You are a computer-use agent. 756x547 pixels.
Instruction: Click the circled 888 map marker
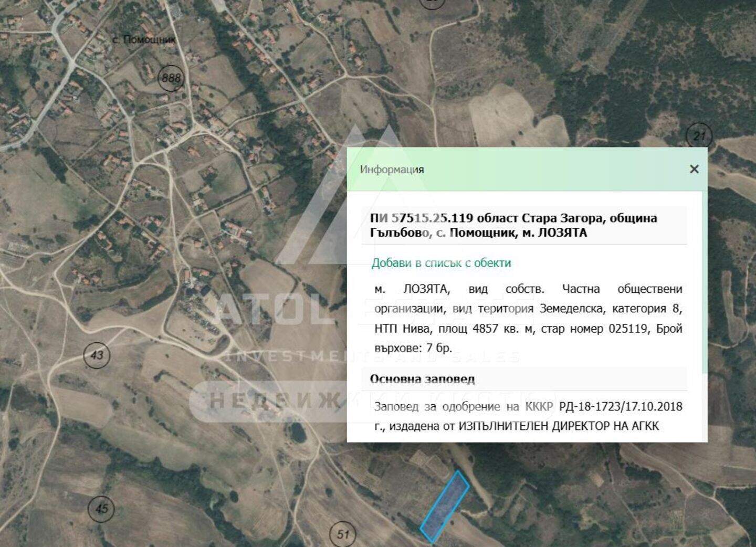tap(171, 78)
